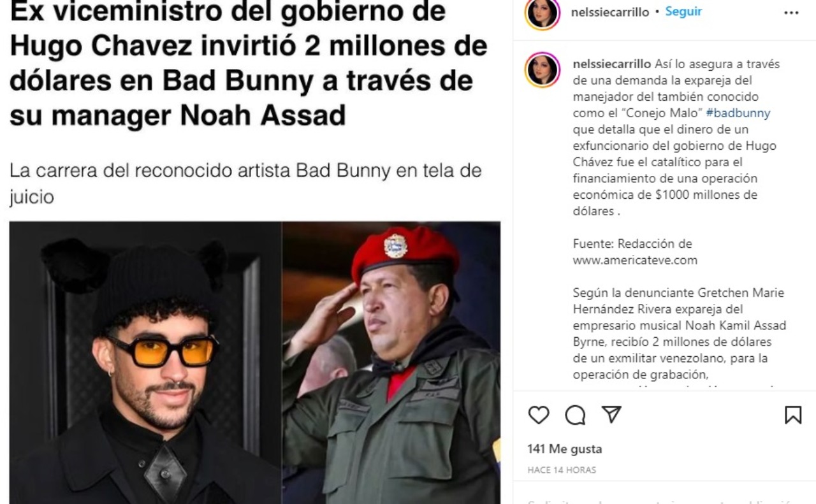Click the www.americateve.com source text
The image size is (816, 504).
(635, 260)
